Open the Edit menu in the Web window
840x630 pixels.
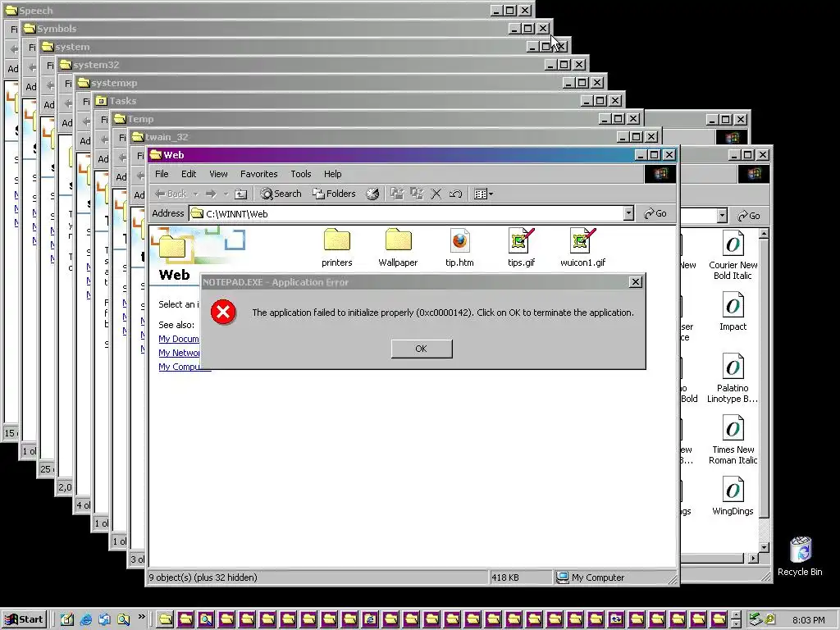coord(189,174)
